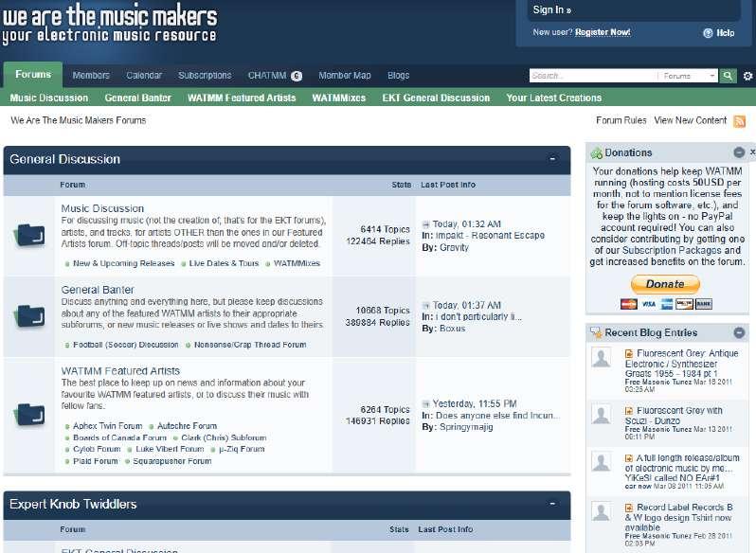Click Sign In link
Image resolution: width=756 pixels, height=553 pixels.
click(552, 9)
